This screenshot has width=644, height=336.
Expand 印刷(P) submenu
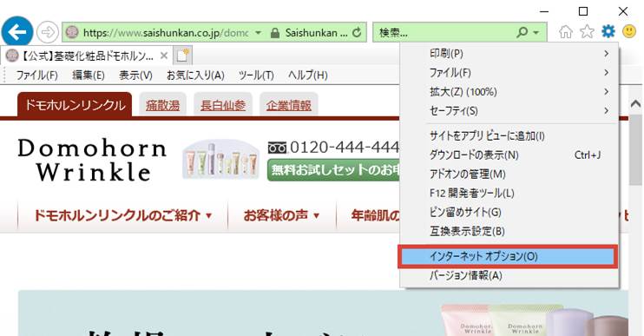point(606,54)
